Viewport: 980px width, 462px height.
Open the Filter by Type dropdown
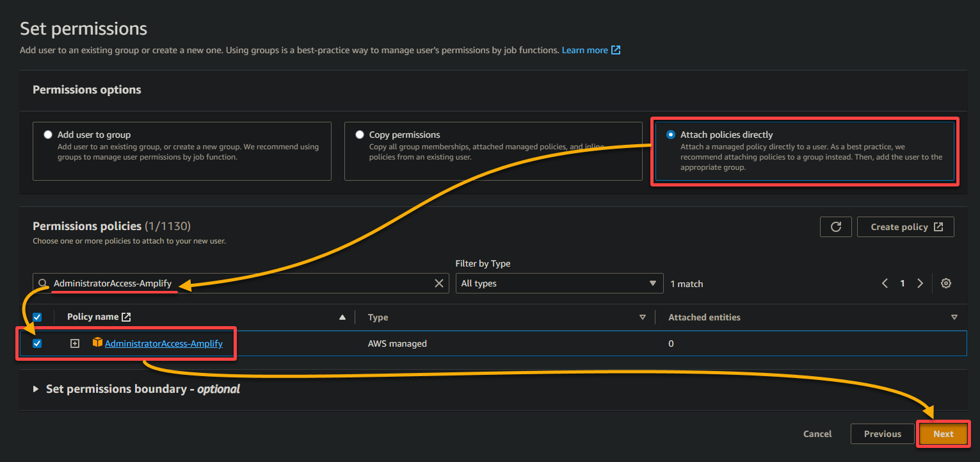tap(559, 283)
